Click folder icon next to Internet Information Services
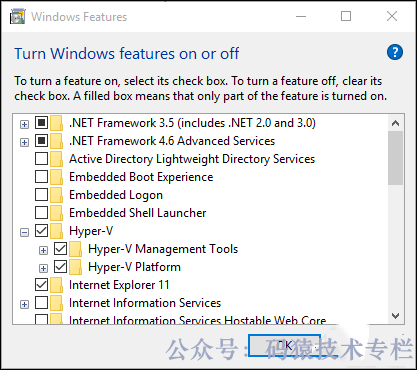The width and height of the screenshot is (417, 370). coord(57,303)
